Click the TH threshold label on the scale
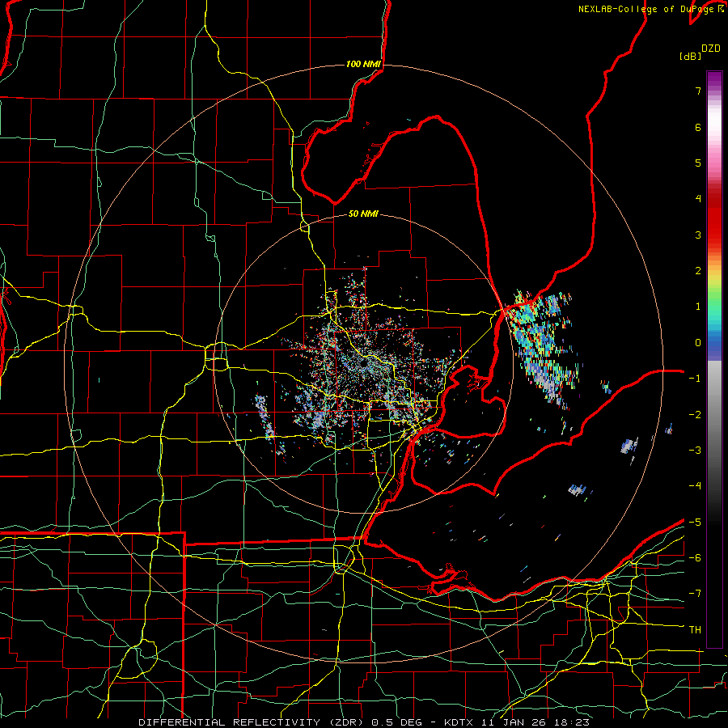Viewport: 728px width, 728px height. 695,630
